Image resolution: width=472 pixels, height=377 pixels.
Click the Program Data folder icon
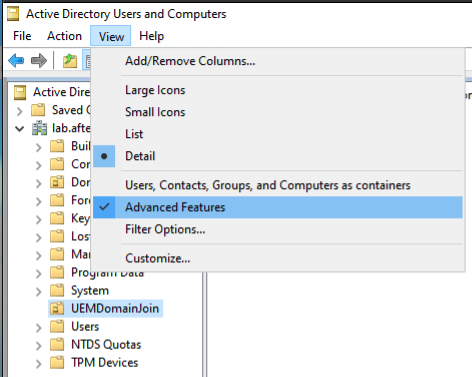coord(57,272)
